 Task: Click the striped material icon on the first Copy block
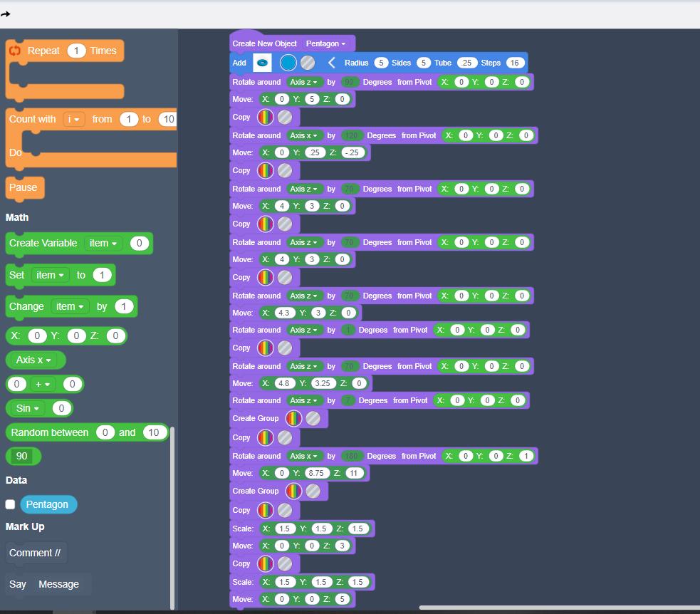(284, 117)
